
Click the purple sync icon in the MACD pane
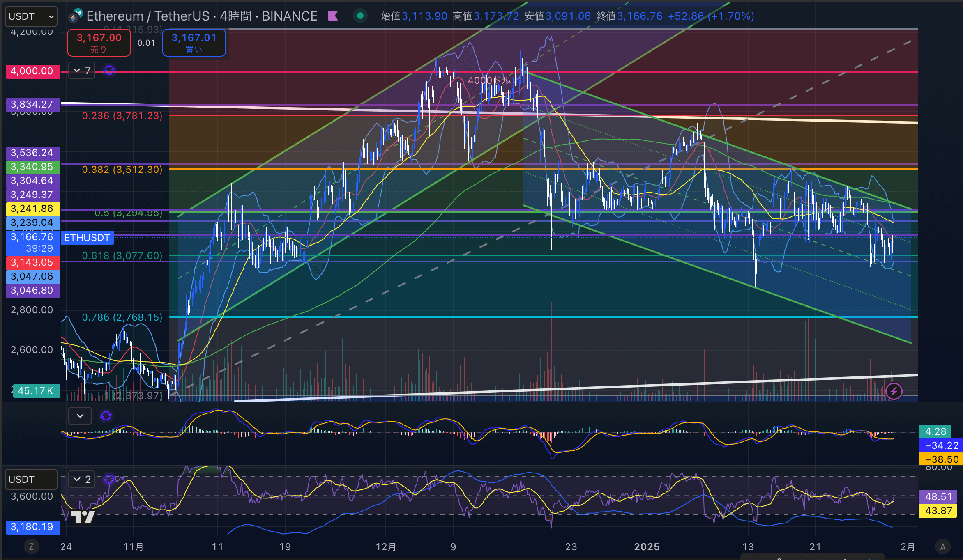click(106, 416)
